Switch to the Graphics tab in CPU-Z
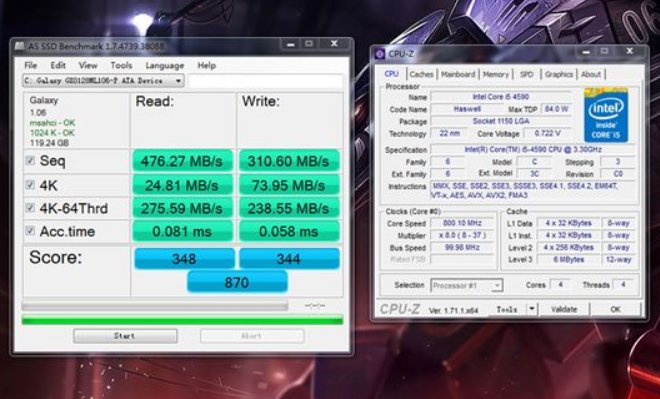This screenshot has height=399, width=660. tap(559, 74)
